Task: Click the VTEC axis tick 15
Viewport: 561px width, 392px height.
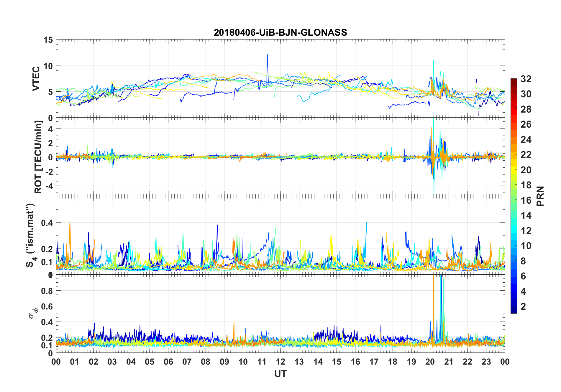Action: (x=48, y=40)
